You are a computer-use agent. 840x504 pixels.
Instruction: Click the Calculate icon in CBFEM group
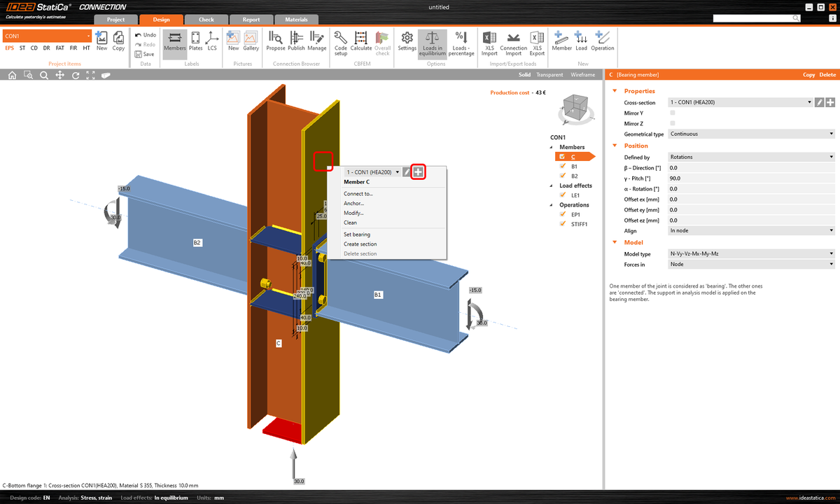(360, 43)
